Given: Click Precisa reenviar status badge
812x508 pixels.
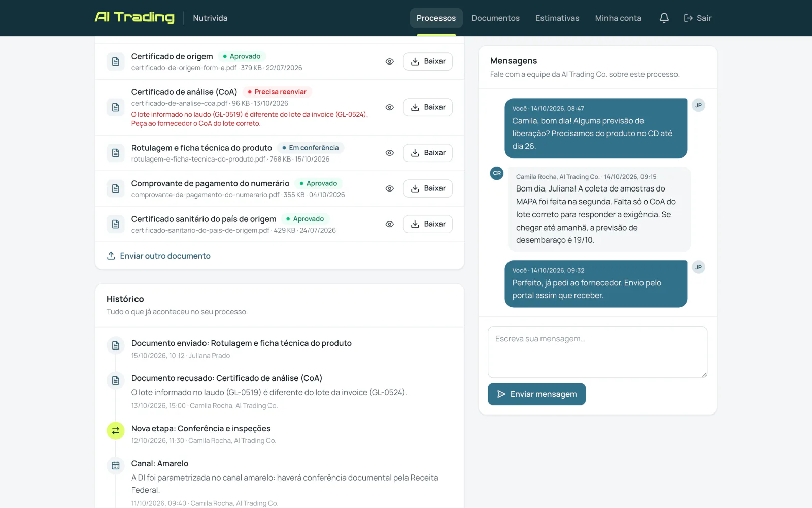Looking at the screenshot, I should point(277,92).
